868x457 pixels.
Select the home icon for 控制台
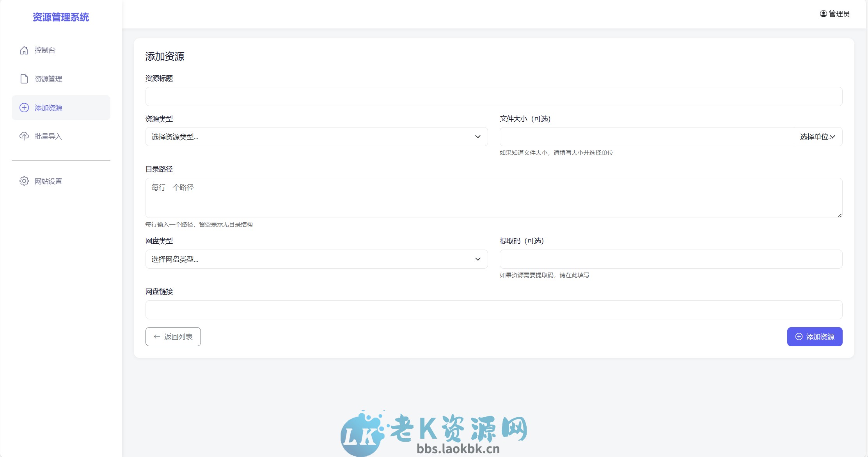click(x=24, y=50)
